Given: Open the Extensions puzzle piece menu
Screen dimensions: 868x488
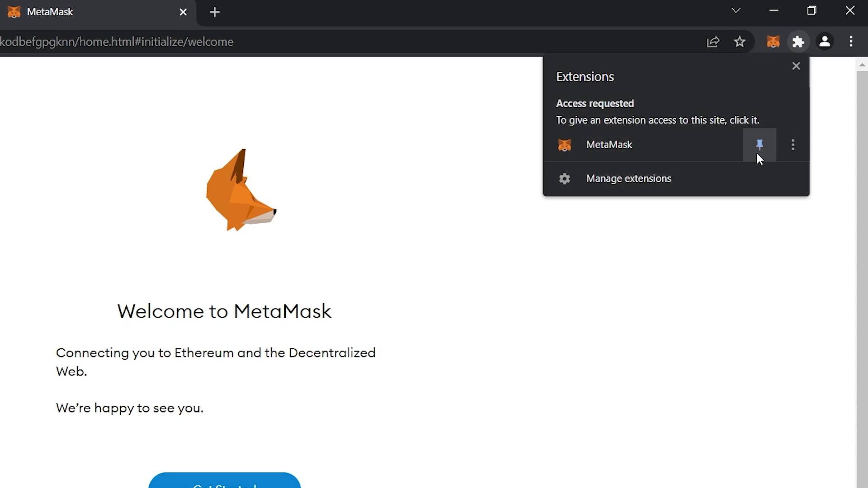Looking at the screenshot, I should tap(798, 41).
